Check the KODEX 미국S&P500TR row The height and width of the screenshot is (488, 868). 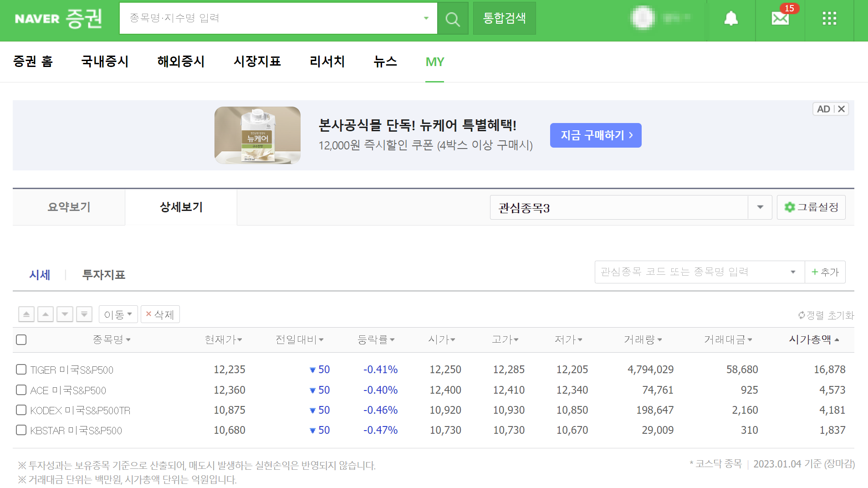point(21,410)
